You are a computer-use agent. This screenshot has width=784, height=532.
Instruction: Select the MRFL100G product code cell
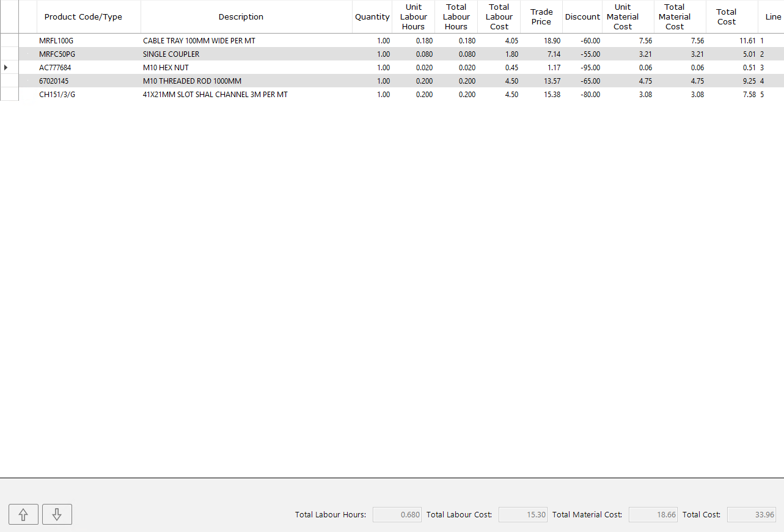[x=56, y=41]
